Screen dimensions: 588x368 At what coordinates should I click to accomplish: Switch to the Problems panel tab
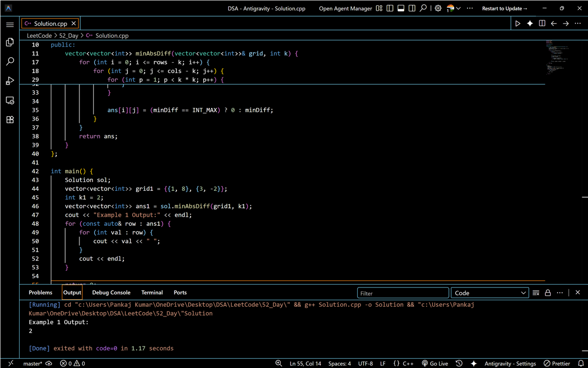pos(41,292)
